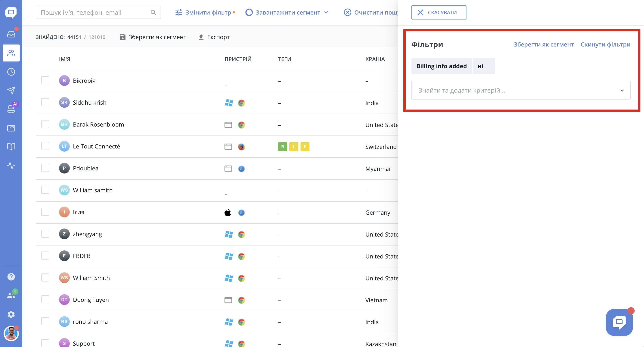Tick the checkbox for William Smith

45,277
